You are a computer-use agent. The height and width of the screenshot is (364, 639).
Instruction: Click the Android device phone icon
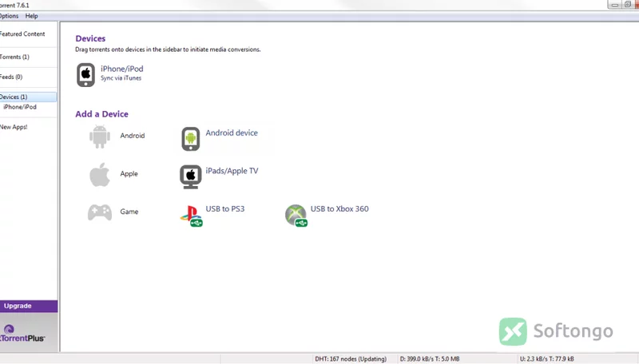click(190, 139)
